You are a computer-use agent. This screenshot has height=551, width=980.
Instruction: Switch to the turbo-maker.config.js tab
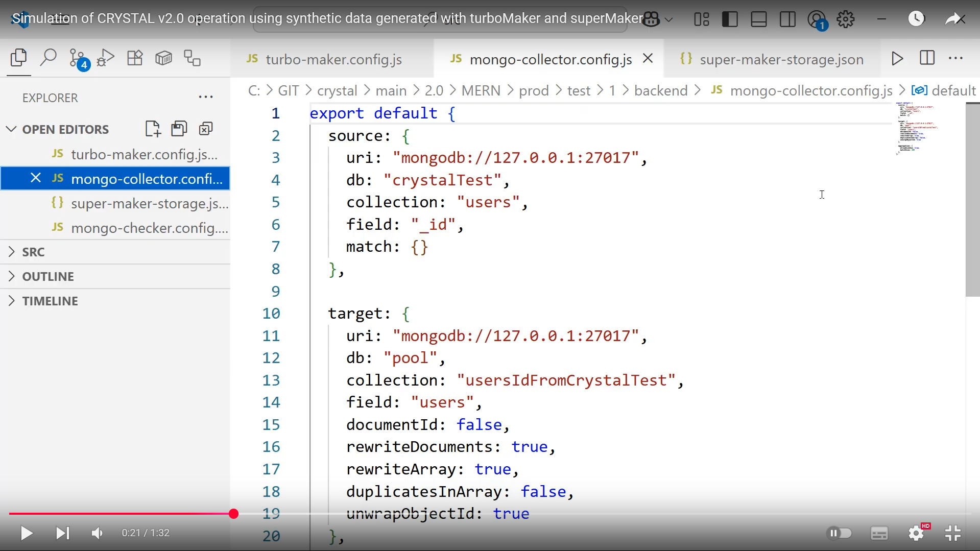click(332, 59)
